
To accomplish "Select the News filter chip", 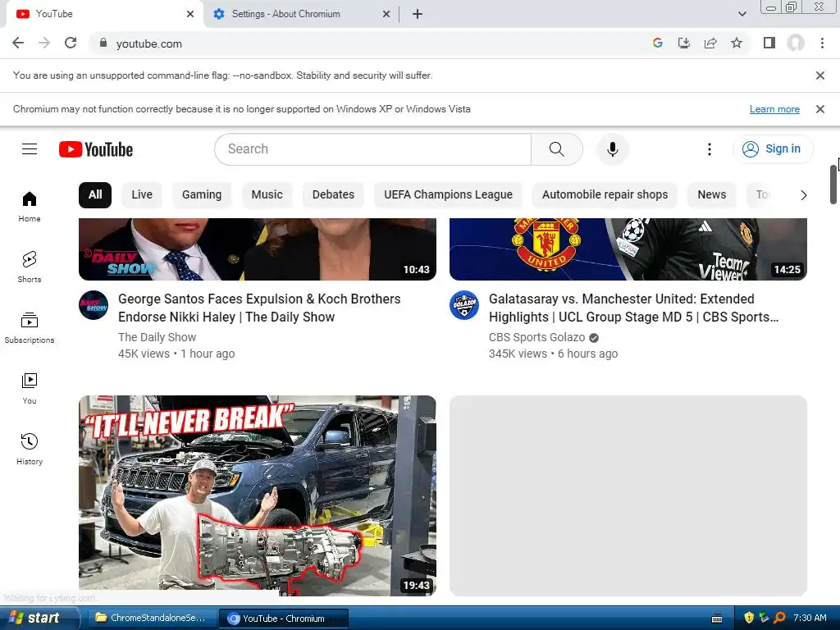I will pyautogui.click(x=711, y=195).
